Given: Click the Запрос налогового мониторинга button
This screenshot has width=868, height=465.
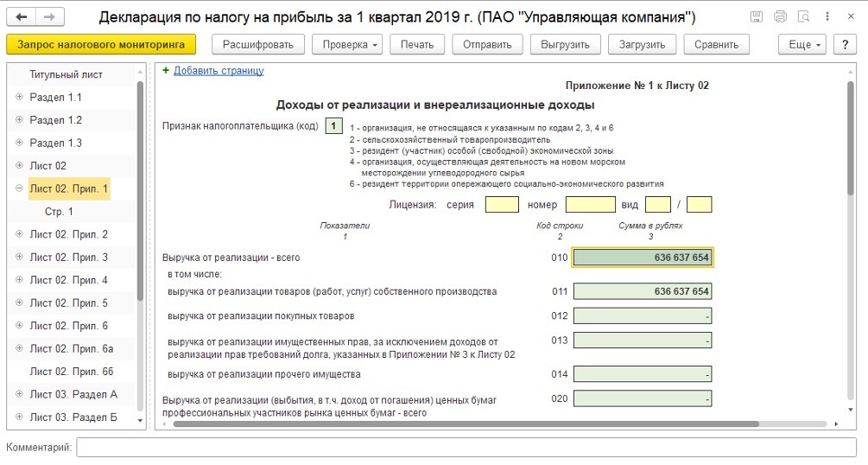Looking at the screenshot, I should (x=101, y=45).
